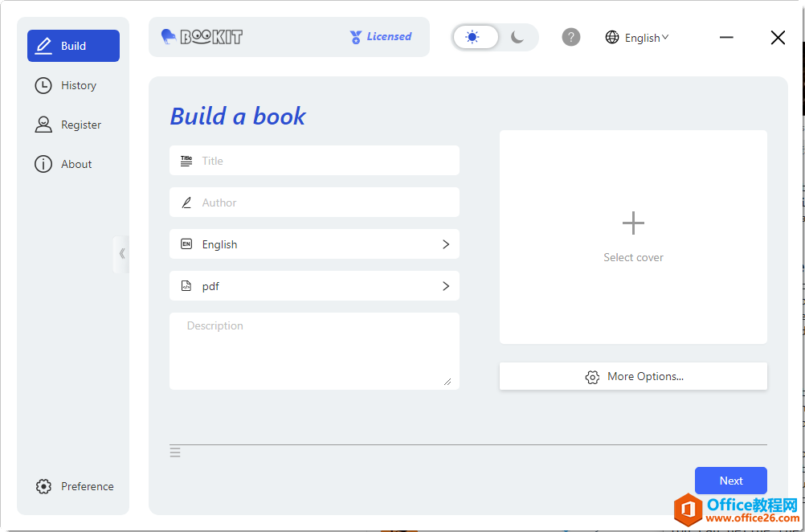Click the gear icon in More Options
805x532 pixels.
(x=592, y=377)
